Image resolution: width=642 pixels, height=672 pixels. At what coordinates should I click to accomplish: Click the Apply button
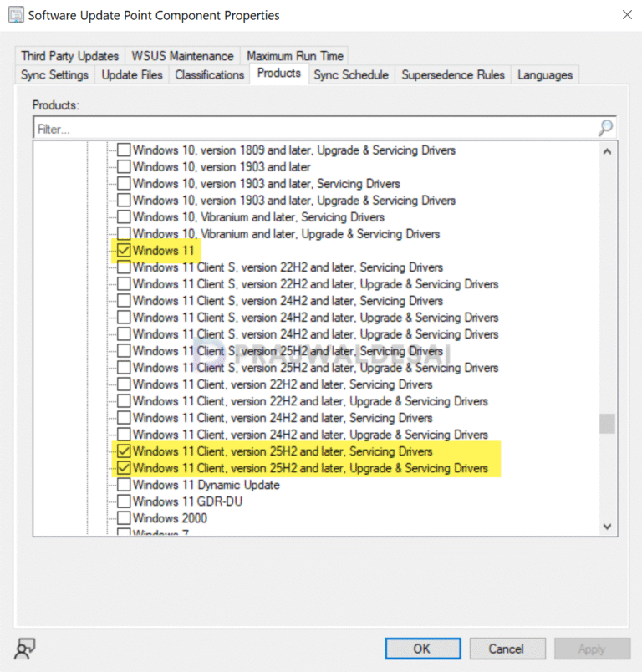click(592, 649)
